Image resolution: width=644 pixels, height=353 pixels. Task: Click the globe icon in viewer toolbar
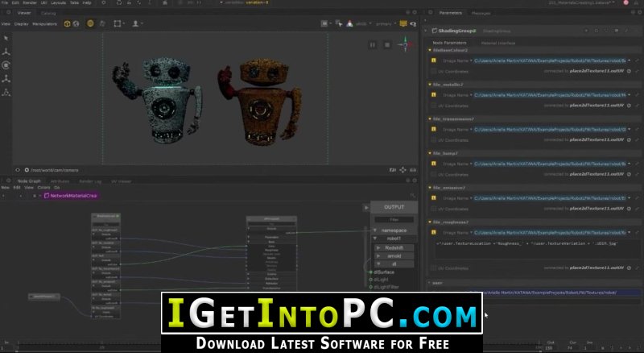click(76, 24)
